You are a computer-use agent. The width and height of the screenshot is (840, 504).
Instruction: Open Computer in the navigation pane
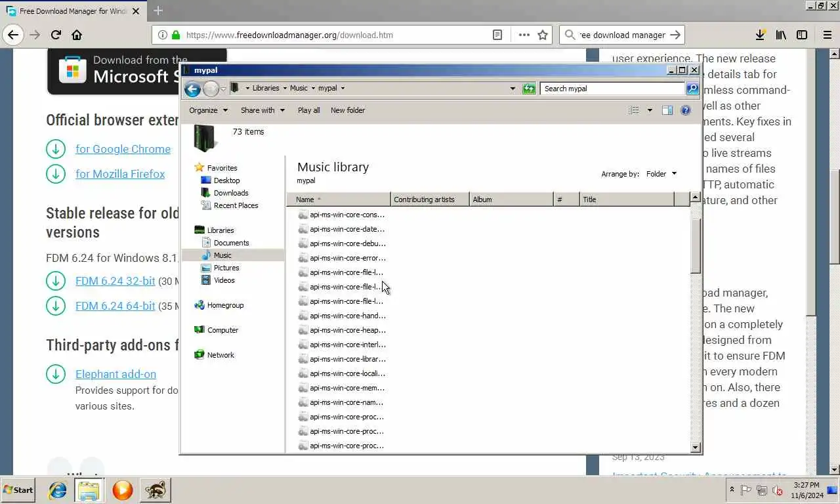222,330
